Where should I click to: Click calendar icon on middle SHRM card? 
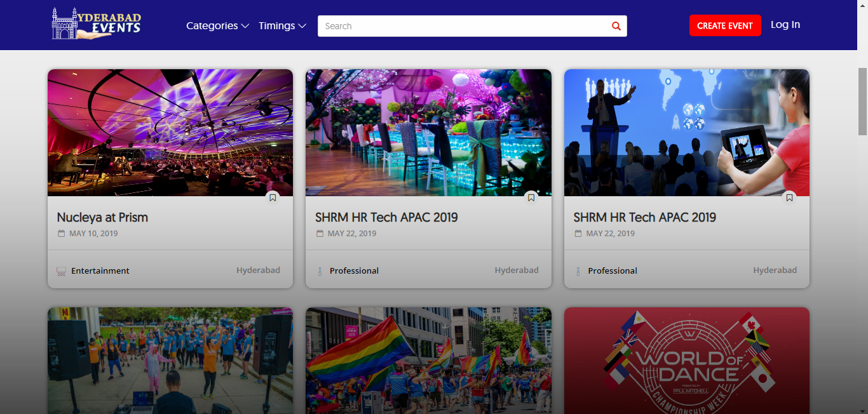[x=320, y=234]
